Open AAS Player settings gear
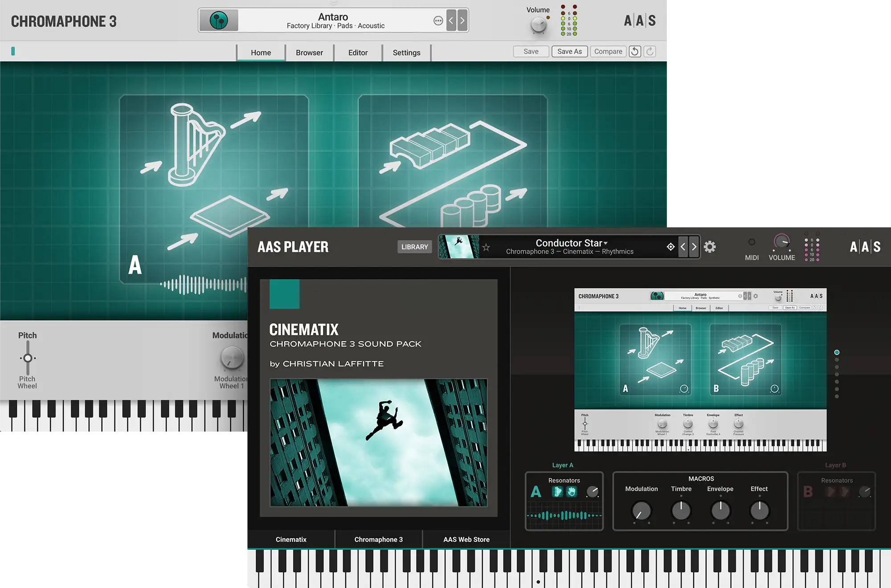 (710, 247)
